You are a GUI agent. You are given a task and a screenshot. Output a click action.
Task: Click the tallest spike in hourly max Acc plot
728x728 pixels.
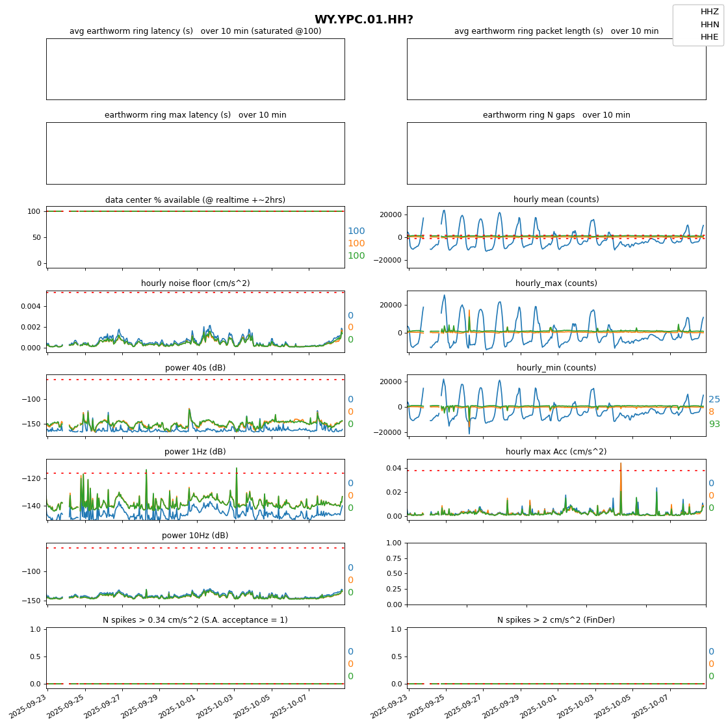(620, 465)
